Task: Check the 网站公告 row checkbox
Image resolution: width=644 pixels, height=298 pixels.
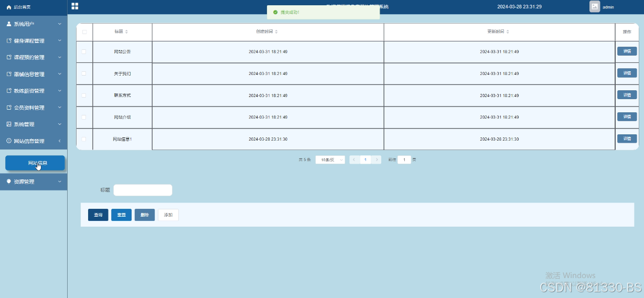Action: [x=84, y=51]
